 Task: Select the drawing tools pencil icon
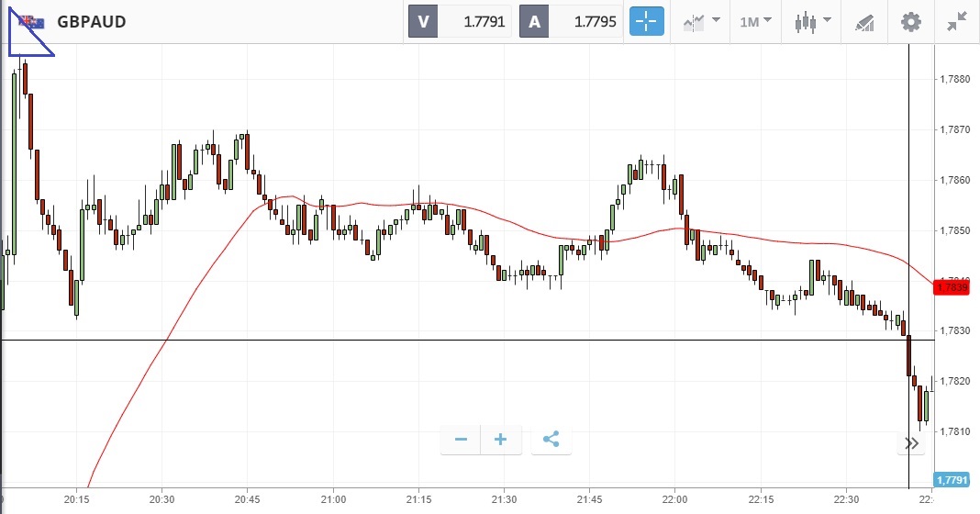[x=863, y=22]
